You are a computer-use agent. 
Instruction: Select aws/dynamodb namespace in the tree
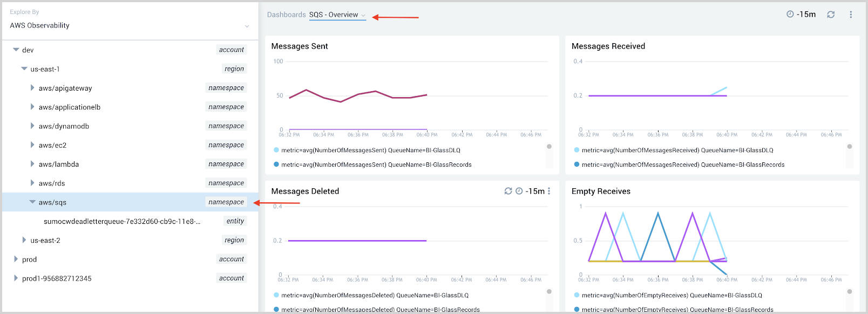[x=64, y=126]
